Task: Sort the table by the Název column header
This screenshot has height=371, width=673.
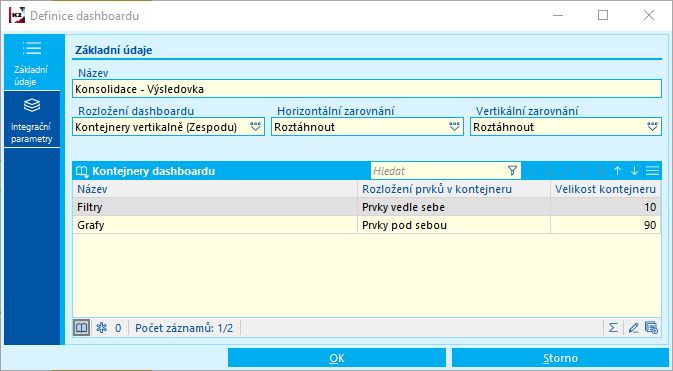Action: pos(215,189)
